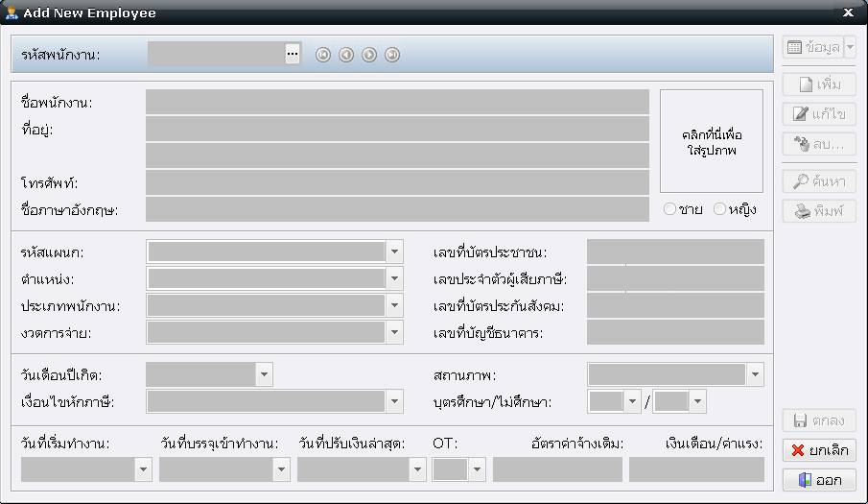868x504 pixels.
Task: Click the ข้อมูล data button
Action: click(812, 48)
